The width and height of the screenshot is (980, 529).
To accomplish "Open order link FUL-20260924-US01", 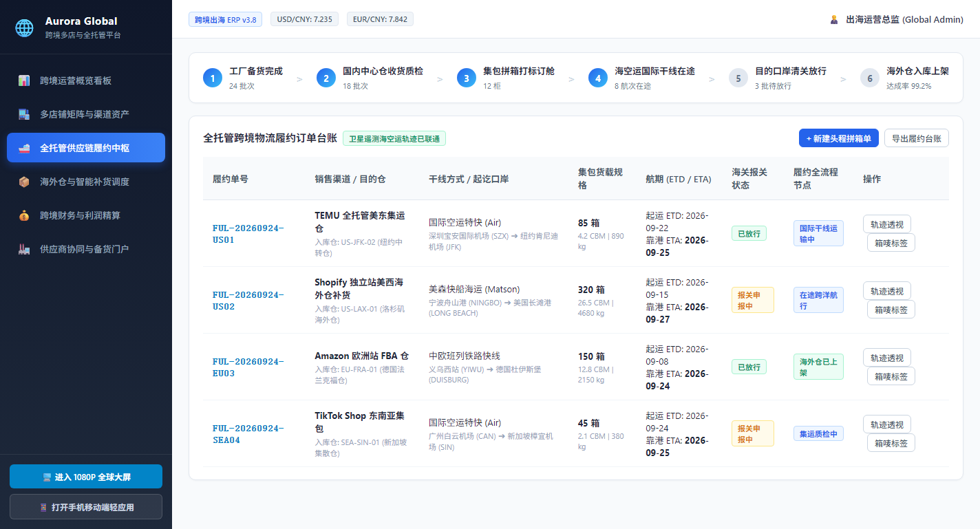I will coord(248,234).
